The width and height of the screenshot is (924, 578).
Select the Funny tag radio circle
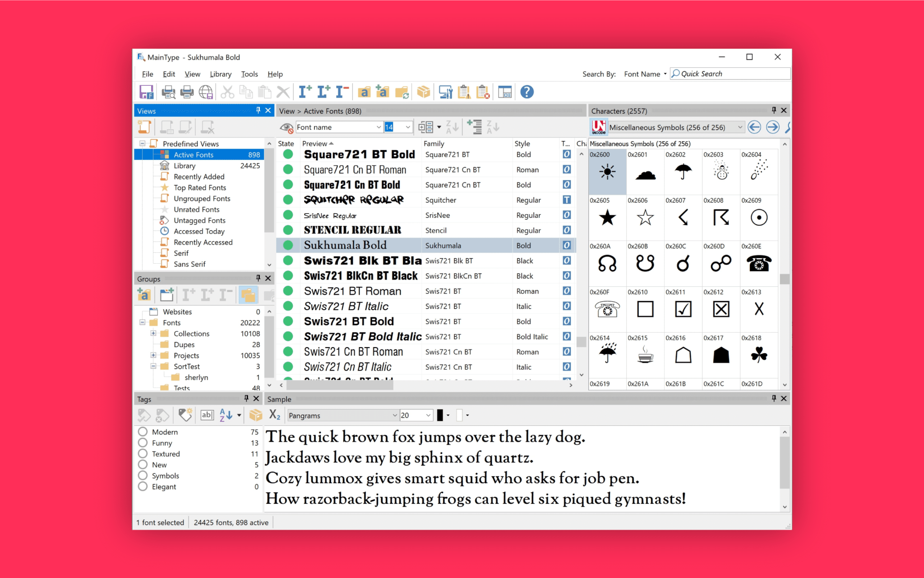(143, 443)
